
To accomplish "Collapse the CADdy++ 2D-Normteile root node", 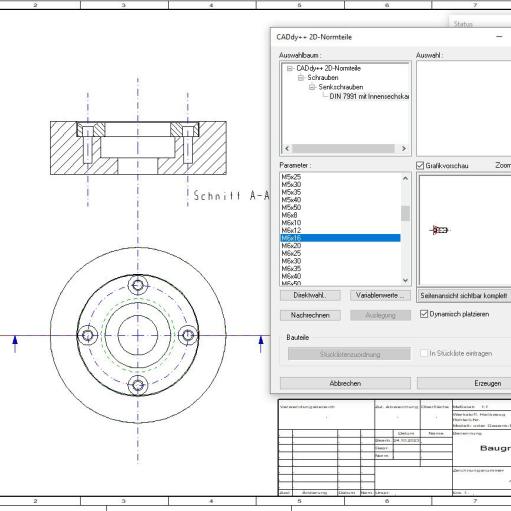I will [290, 68].
